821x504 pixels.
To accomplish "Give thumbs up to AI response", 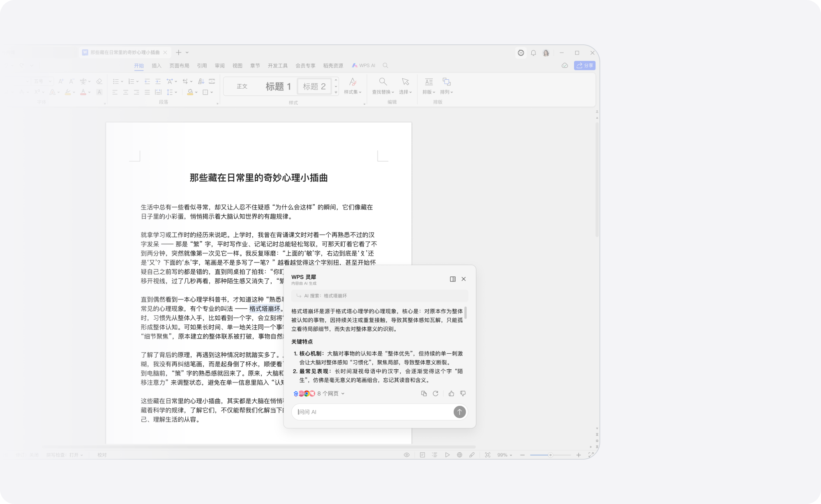I will [x=452, y=394].
